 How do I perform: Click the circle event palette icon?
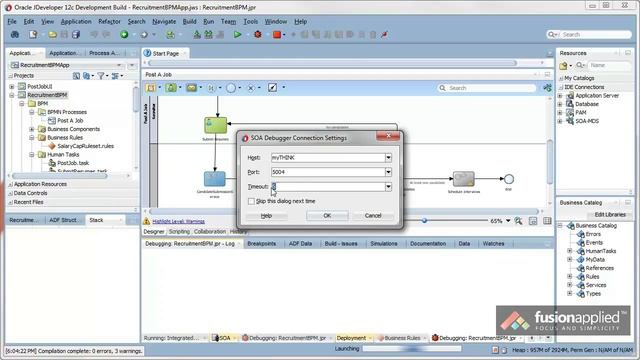click(x=231, y=88)
